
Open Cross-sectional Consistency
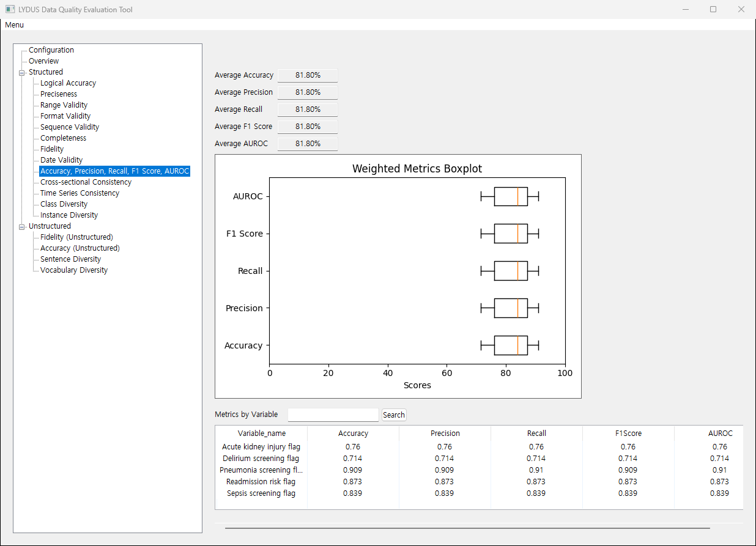tap(86, 182)
